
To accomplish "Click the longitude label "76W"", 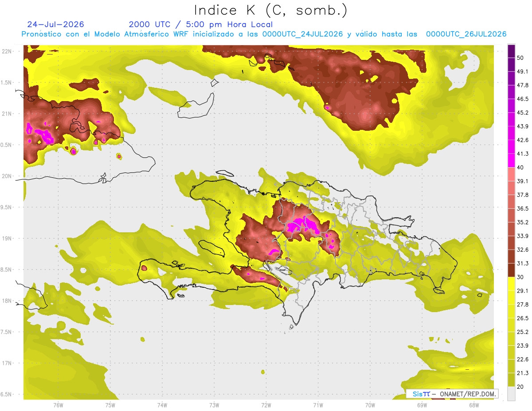I will pyautogui.click(x=58, y=405).
